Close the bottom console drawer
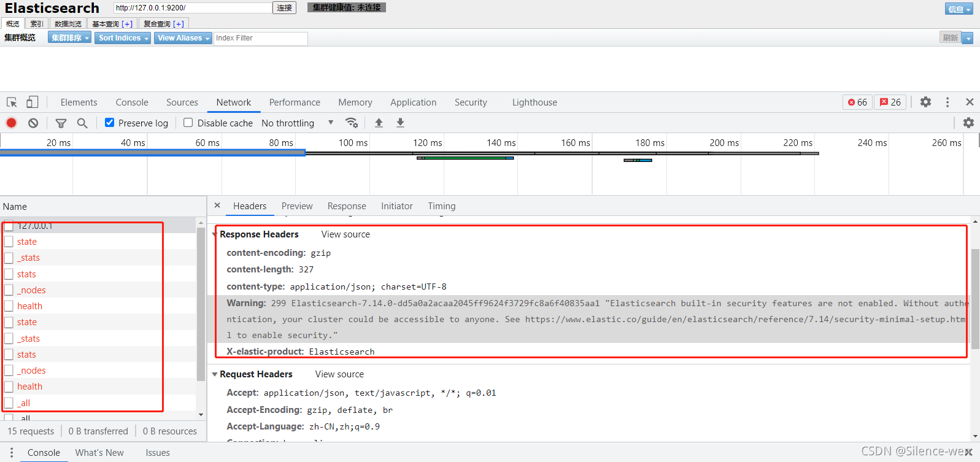 click(968, 452)
